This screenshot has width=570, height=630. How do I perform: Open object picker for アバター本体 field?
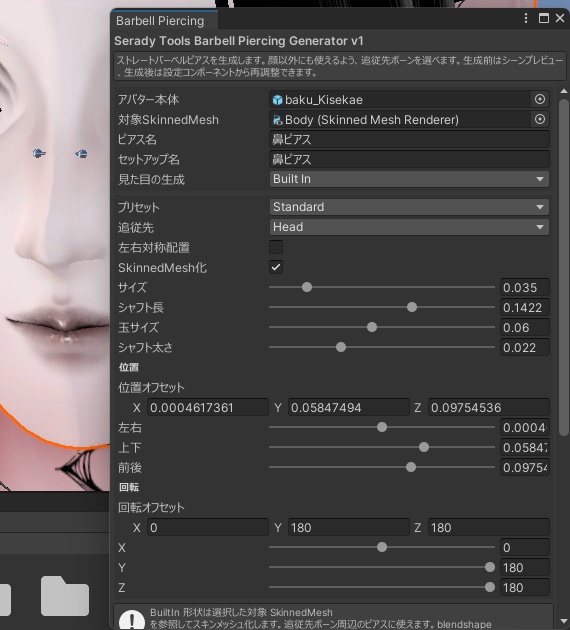[540, 99]
